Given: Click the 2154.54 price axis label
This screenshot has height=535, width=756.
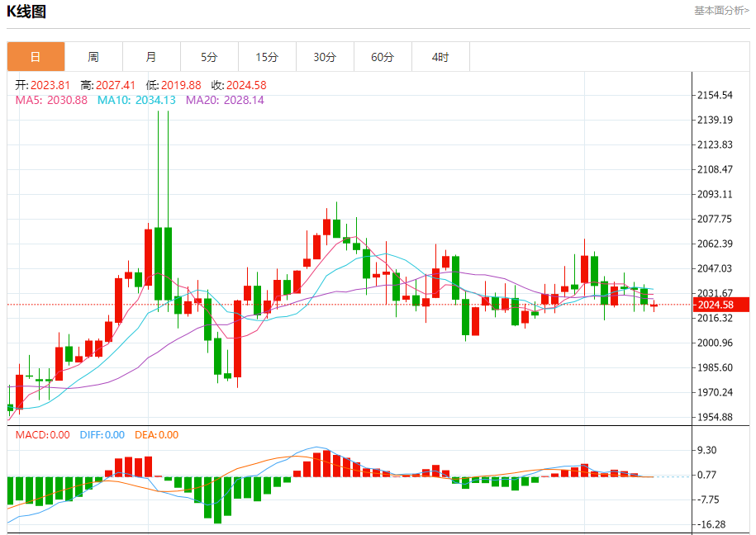Looking at the screenshot, I should click(x=715, y=95).
